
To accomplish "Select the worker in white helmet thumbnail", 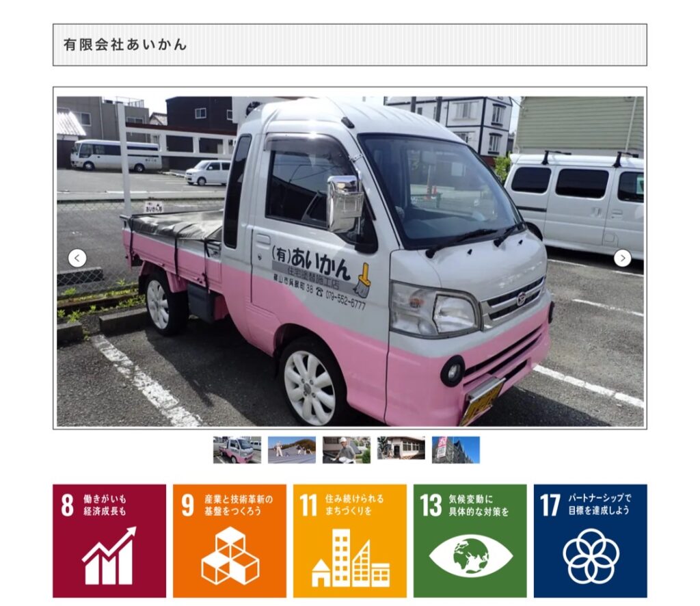I will point(347,449).
